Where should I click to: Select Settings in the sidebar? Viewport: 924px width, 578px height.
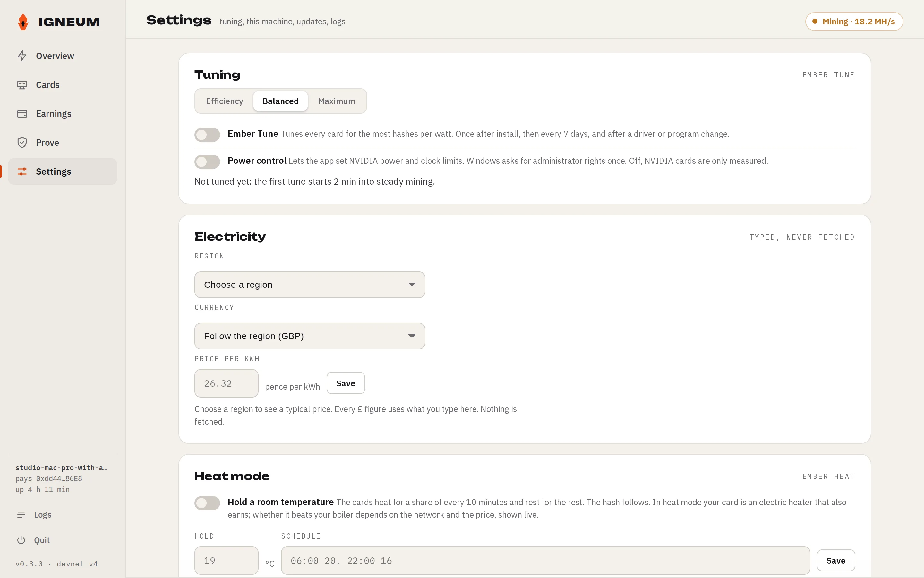[x=63, y=172]
